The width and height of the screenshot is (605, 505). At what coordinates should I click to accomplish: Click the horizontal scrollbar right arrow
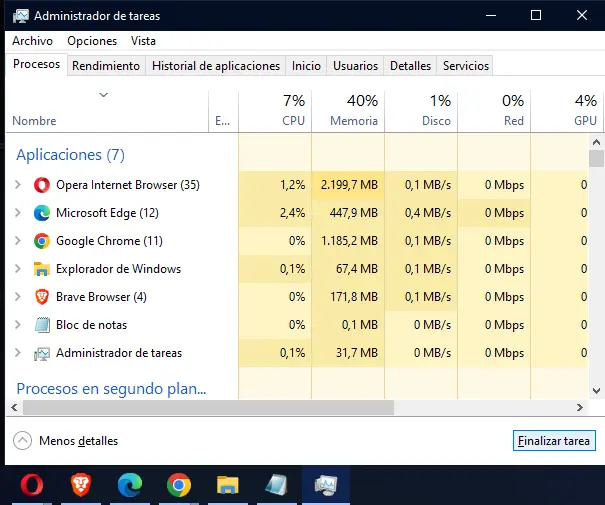[580, 407]
